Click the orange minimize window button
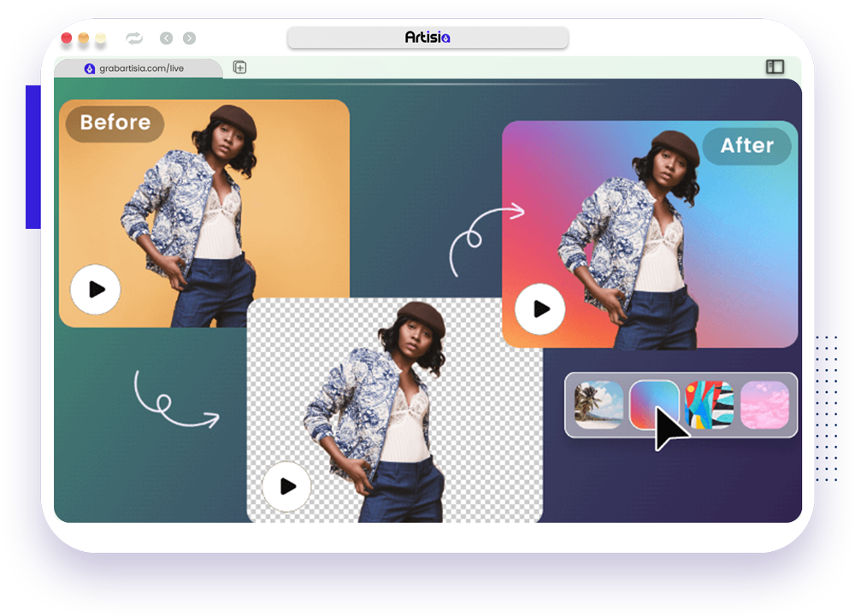This screenshot has height=616, width=855. [84, 38]
